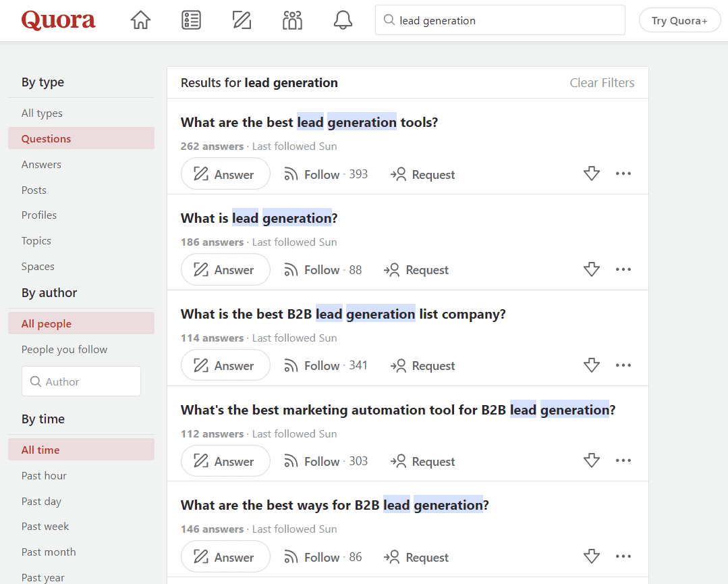Request answers for lead generation tools question

point(422,174)
